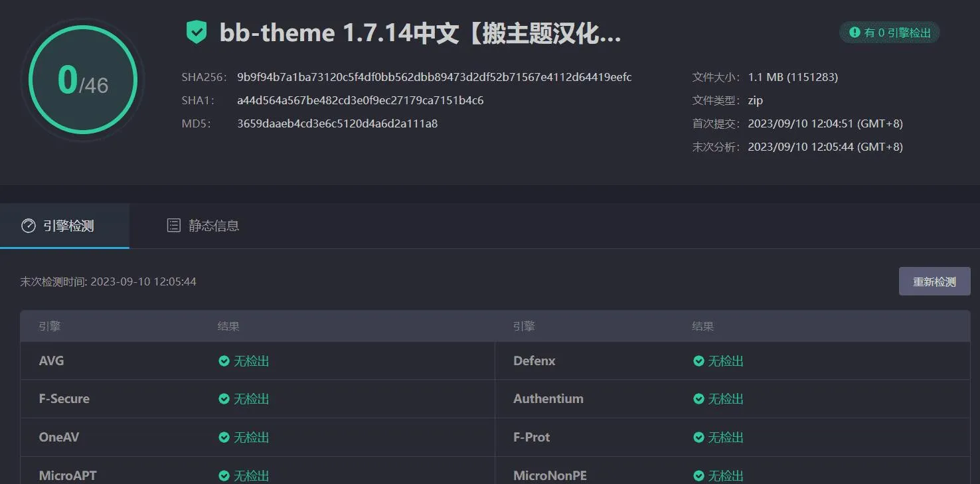Click the green shield icon beside file title

[x=197, y=32]
